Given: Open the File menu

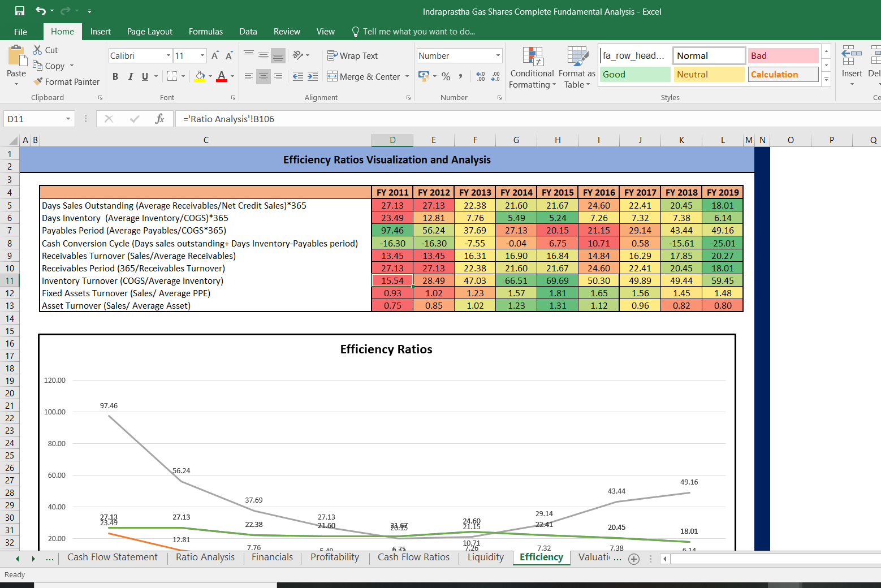Looking at the screenshot, I should (20, 32).
